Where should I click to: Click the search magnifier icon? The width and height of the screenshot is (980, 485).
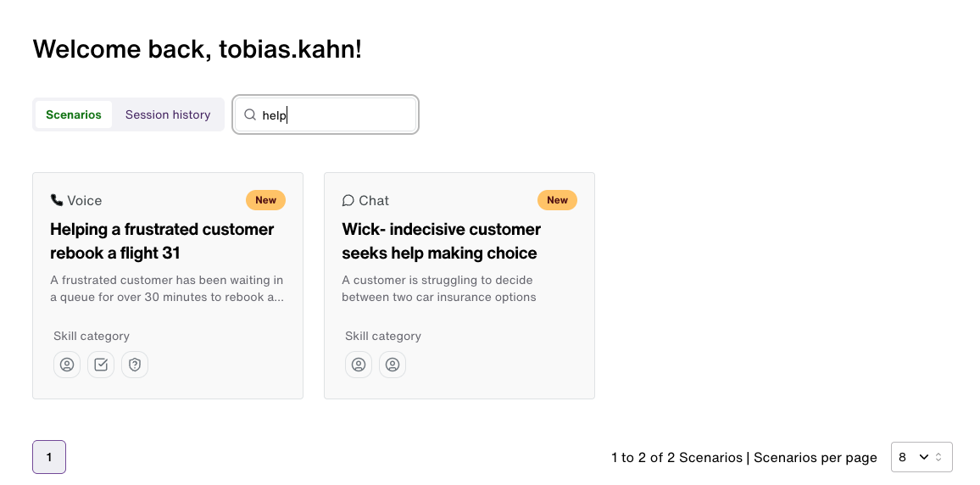pyautogui.click(x=250, y=115)
